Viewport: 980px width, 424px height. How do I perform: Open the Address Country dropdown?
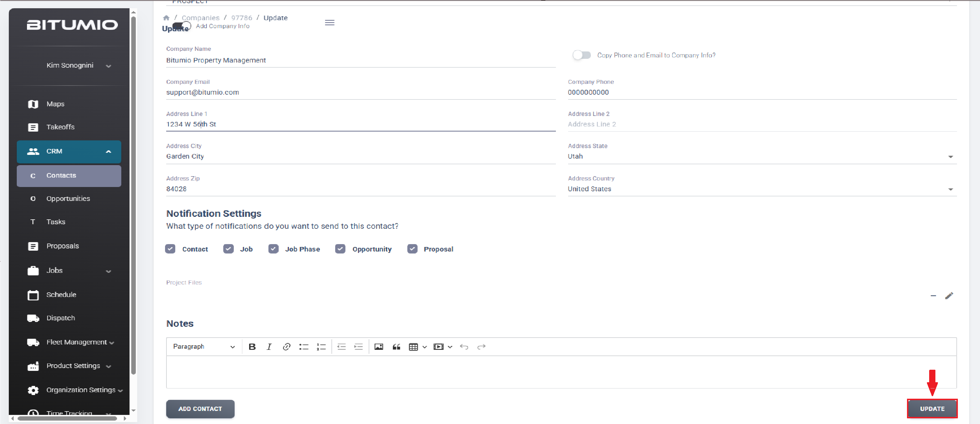coord(762,189)
